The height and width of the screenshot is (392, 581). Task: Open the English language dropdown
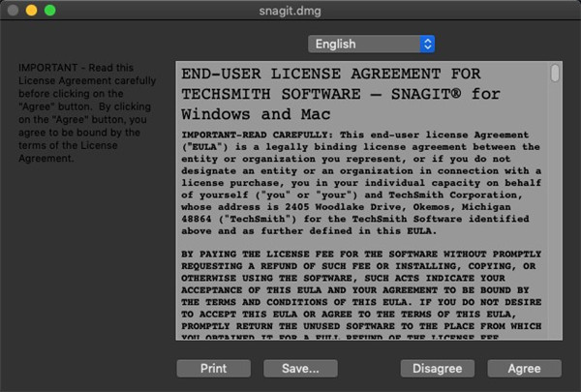(x=371, y=45)
